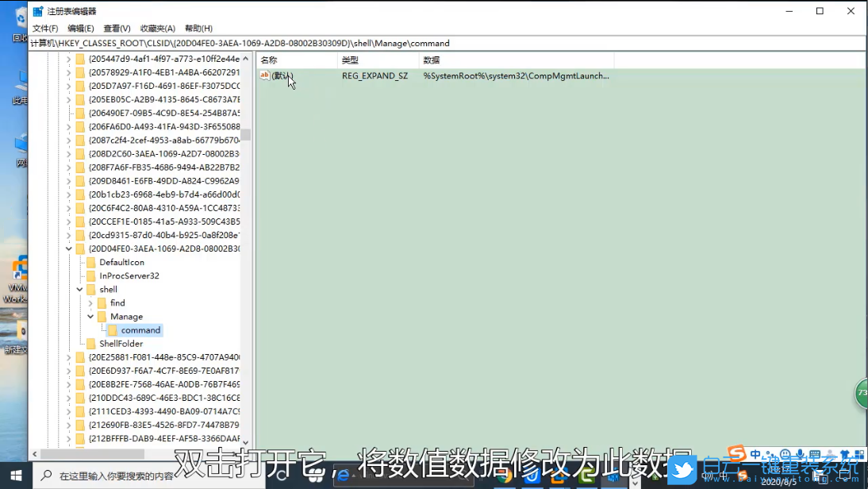The width and height of the screenshot is (868, 489).
Task: Open the 编辑(E) menu
Action: click(81, 29)
